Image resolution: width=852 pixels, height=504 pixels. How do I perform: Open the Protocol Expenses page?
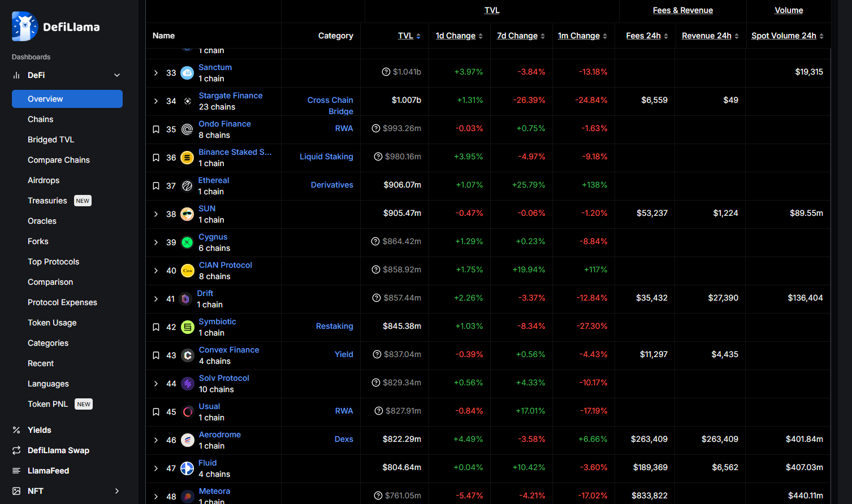click(x=62, y=302)
